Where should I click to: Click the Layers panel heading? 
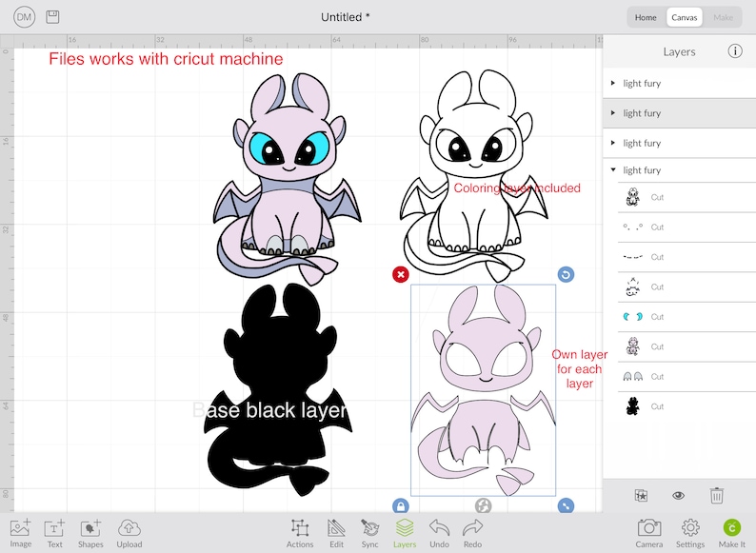[x=679, y=51]
